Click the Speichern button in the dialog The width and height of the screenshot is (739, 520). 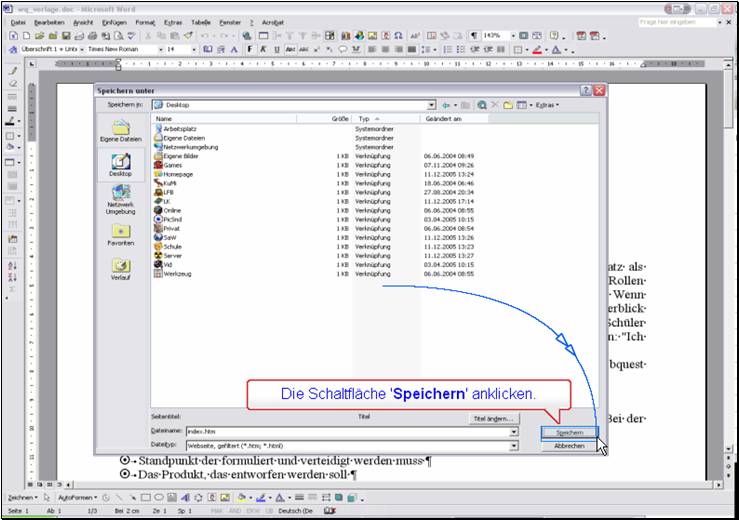(x=569, y=432)
